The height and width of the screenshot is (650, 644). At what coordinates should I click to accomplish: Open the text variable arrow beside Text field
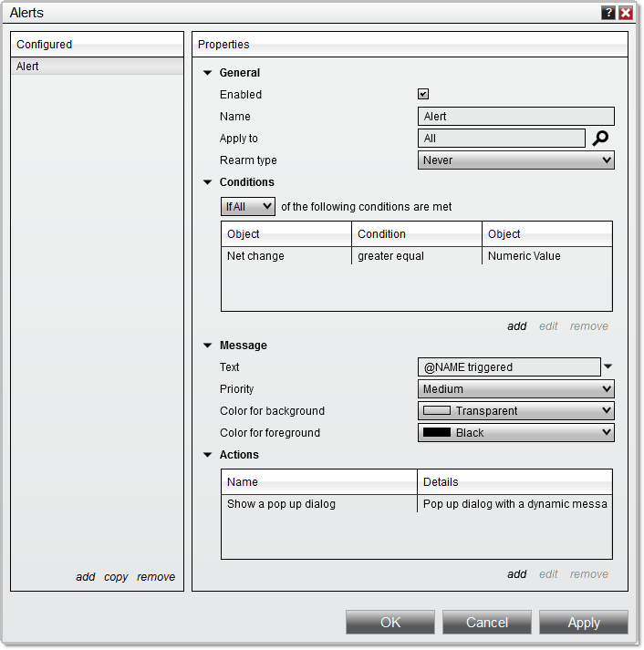click(608, 366)
